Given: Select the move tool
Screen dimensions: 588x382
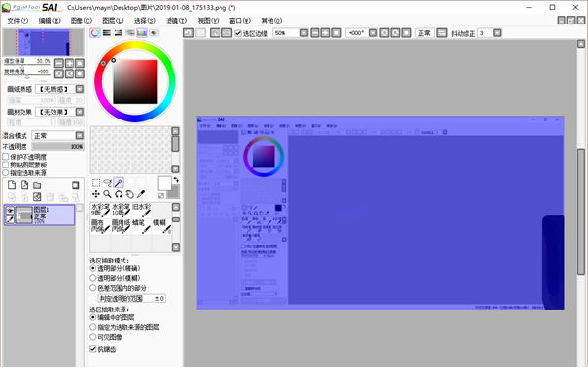Looking at the screenshot, I should (x=96, y=194).
